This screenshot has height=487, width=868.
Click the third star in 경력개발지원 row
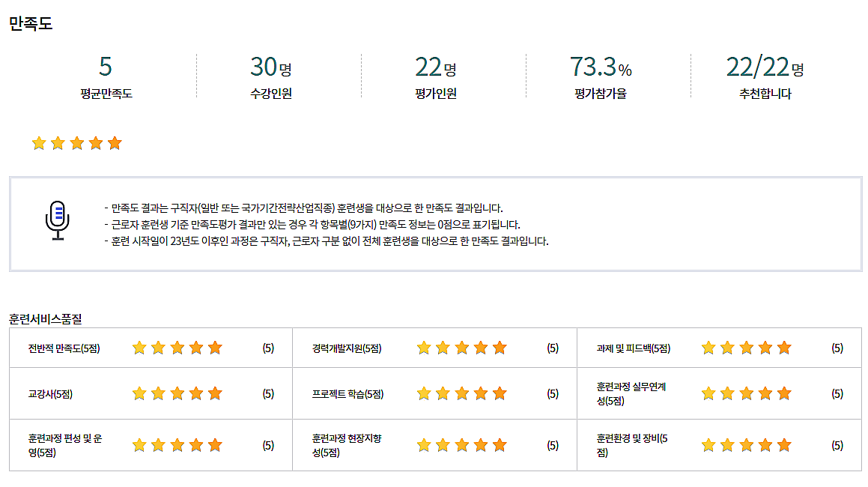pos(461,348)
